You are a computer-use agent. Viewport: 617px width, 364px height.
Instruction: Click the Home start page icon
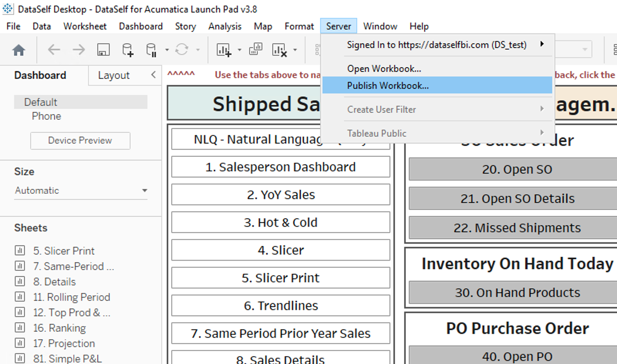coord(19,50)
